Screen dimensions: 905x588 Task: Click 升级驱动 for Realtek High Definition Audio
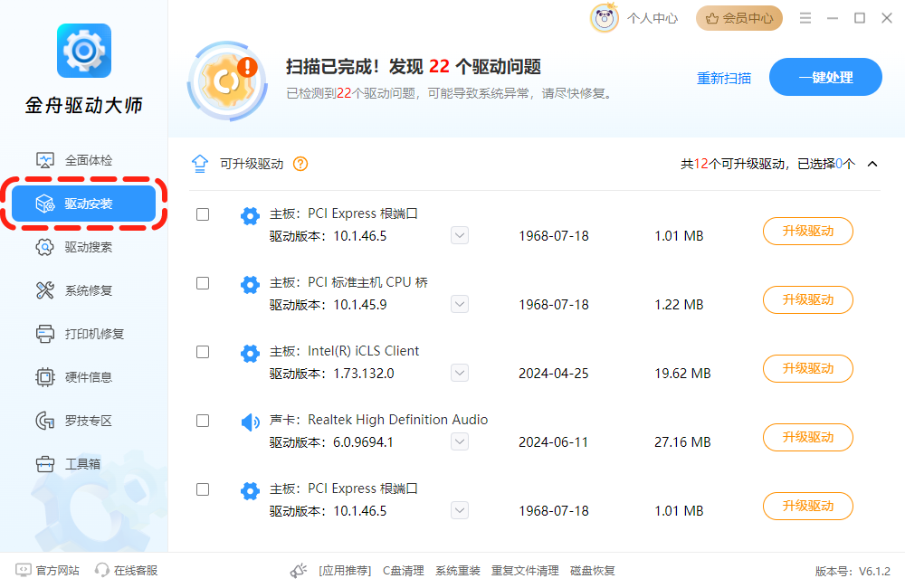point(807,438)
